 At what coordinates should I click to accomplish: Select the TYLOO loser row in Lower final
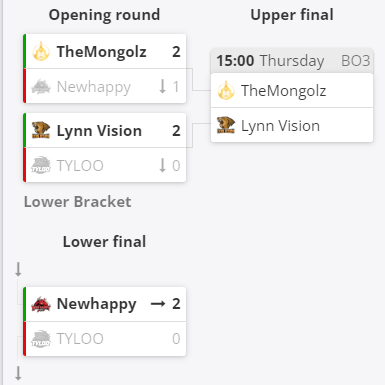[105, 339]
